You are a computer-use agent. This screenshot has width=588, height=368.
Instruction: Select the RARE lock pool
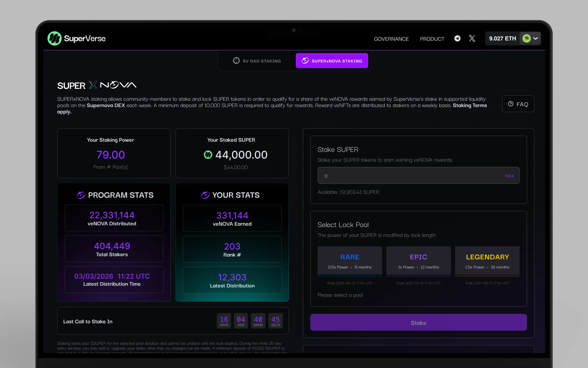(x=350, y=261)
